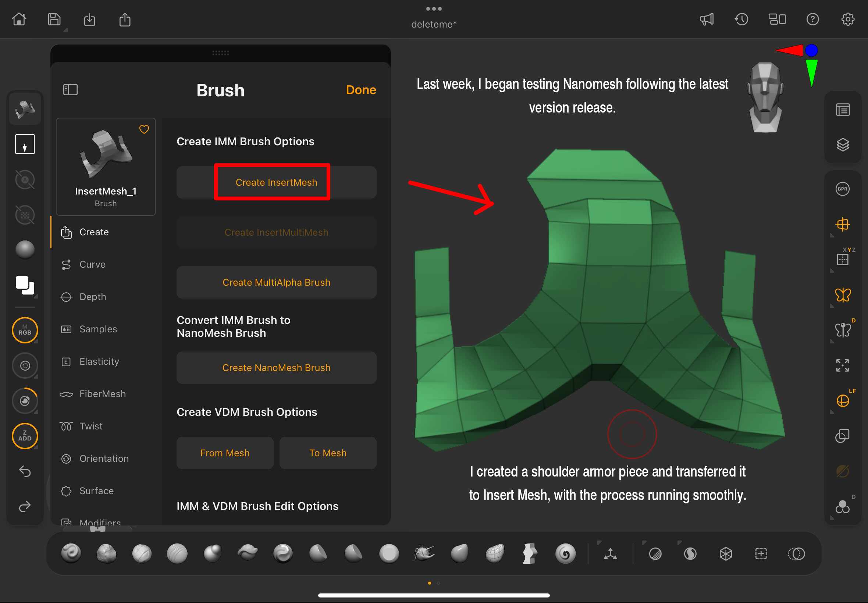Click Done to close Brush panel
Screen dimensions: 868x603
(360, 90)
